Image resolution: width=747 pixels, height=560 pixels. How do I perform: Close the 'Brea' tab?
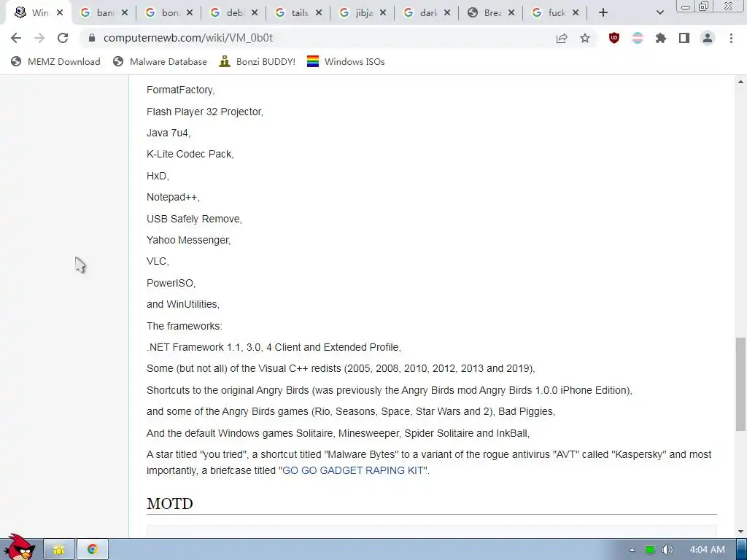click(x=511, y=13)
